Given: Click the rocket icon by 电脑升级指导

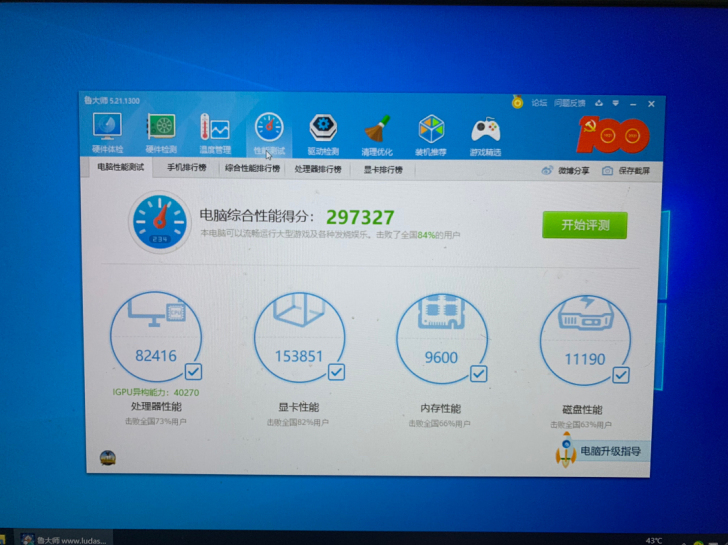Looking at the screenshot, I should pyautogui.click(x=566, y=450).
